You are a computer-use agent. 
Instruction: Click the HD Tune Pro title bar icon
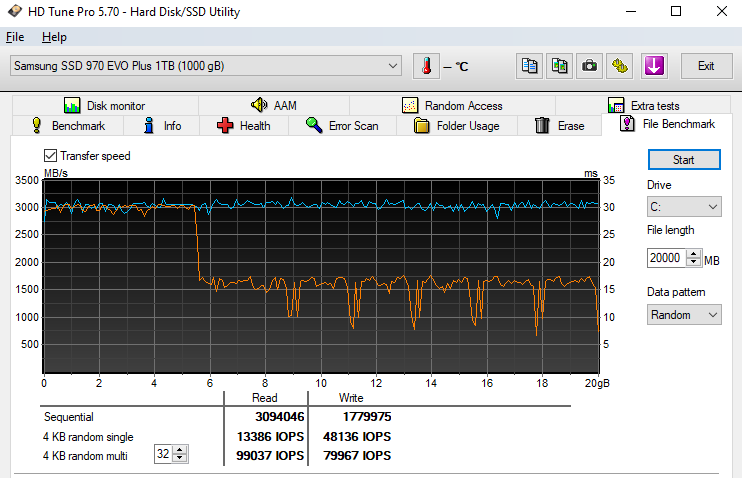point(15,11)
